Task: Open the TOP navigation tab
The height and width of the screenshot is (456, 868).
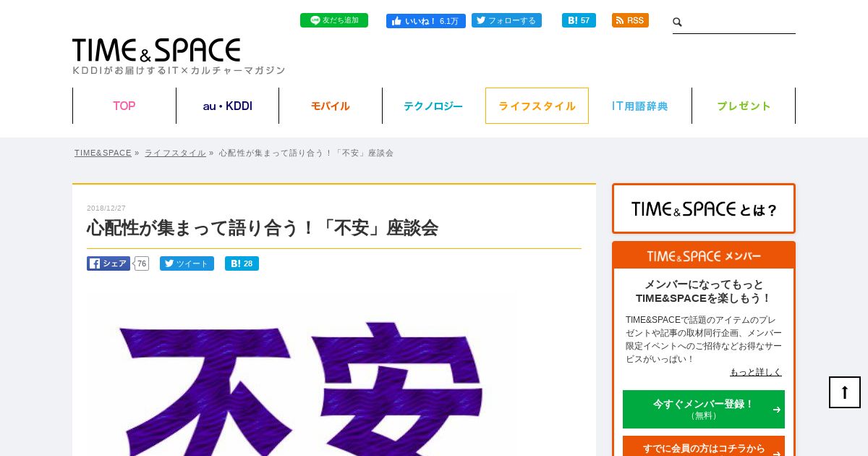Action: pyautogui.click(x=124, y=106)
